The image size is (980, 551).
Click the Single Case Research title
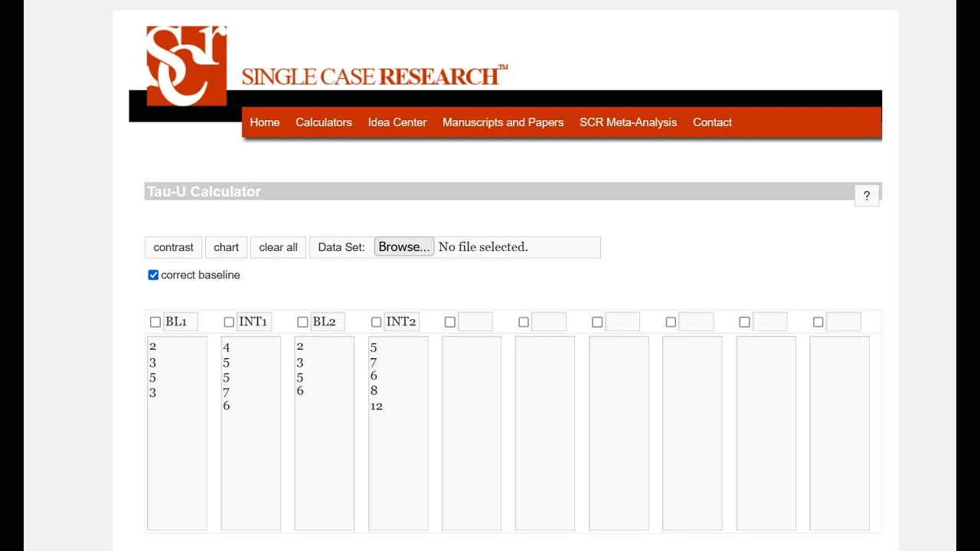pos(375,76)
